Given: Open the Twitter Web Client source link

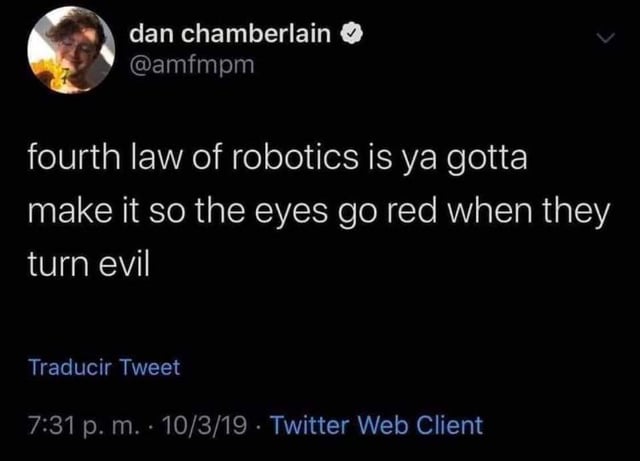Looking at the screenshot, I should click(377, 425).
